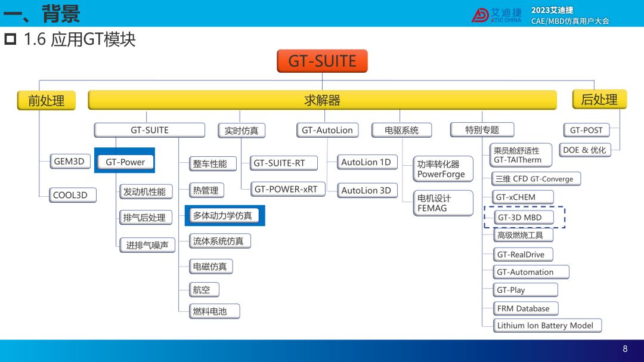This screenshot has width=644, height=362.
Task: Click the GT-AutoLion node
Action: tap(327, 130)
